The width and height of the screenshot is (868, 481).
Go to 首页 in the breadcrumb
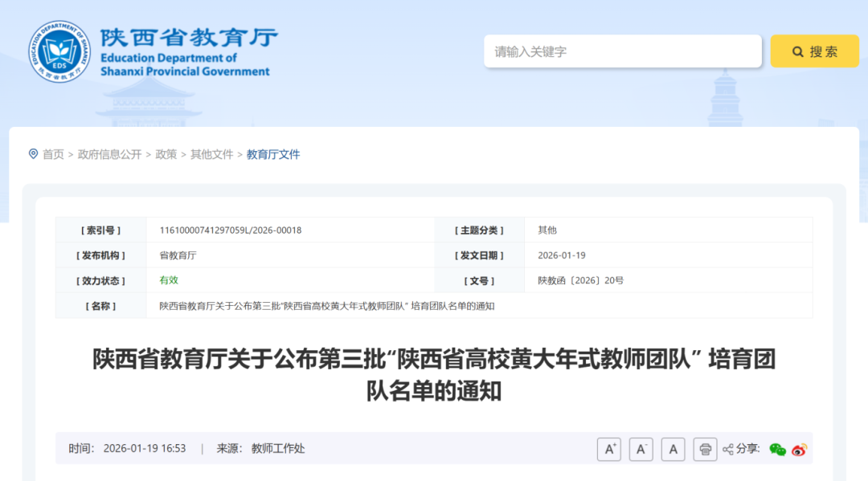[53, 154]
